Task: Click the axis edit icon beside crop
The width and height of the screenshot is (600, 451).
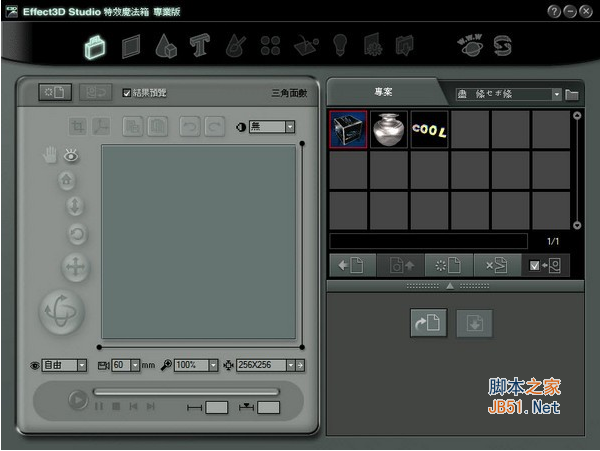Action: pos(101,126)
